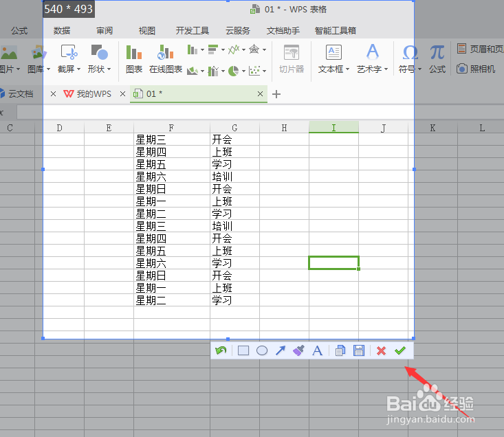
Task: Select the ellipse drawing tool
Action: tap(262, 350)
